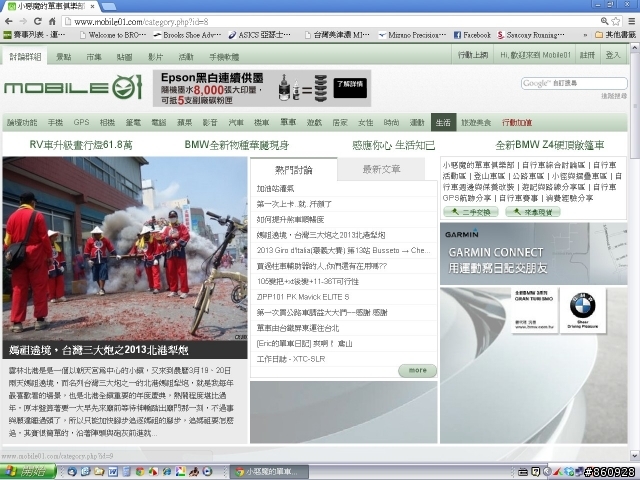Click the Windows 開始 Start button

pyautogui.click(x=28, y=472)
